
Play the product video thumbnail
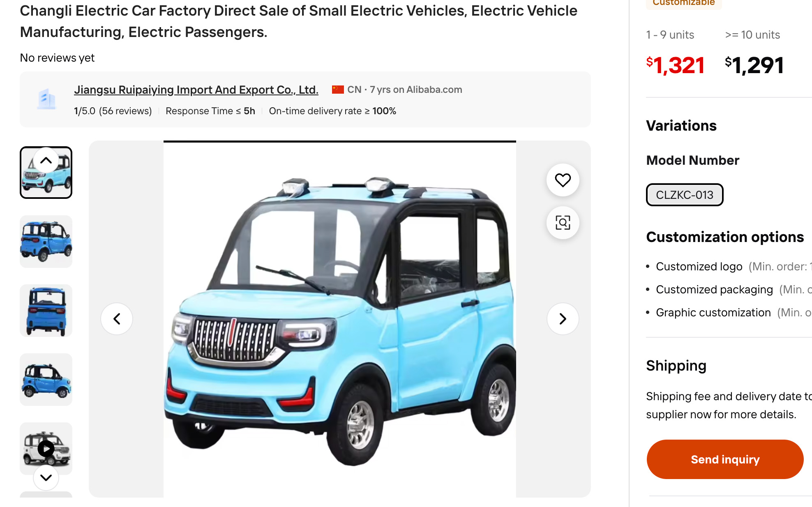coord(46,449)
